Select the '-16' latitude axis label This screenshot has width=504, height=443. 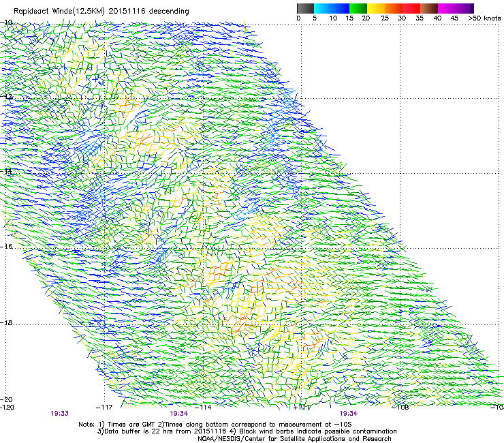tap(6, 246)
